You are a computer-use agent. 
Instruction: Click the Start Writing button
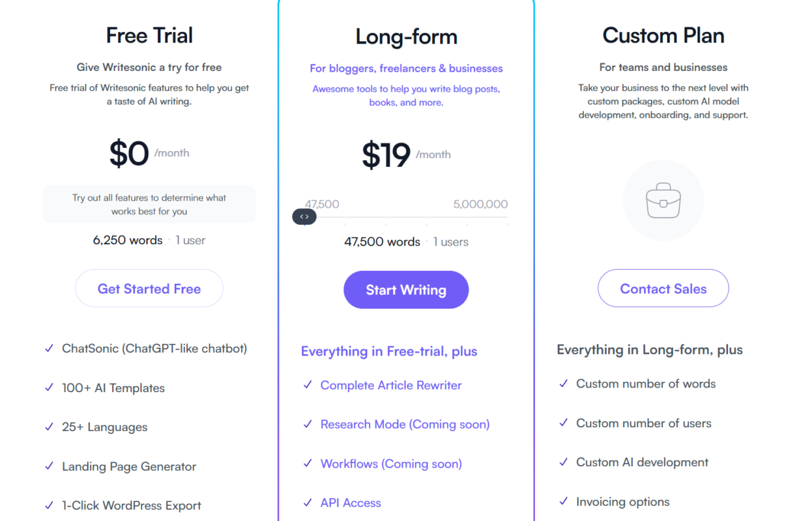click(x=406, y=290)
